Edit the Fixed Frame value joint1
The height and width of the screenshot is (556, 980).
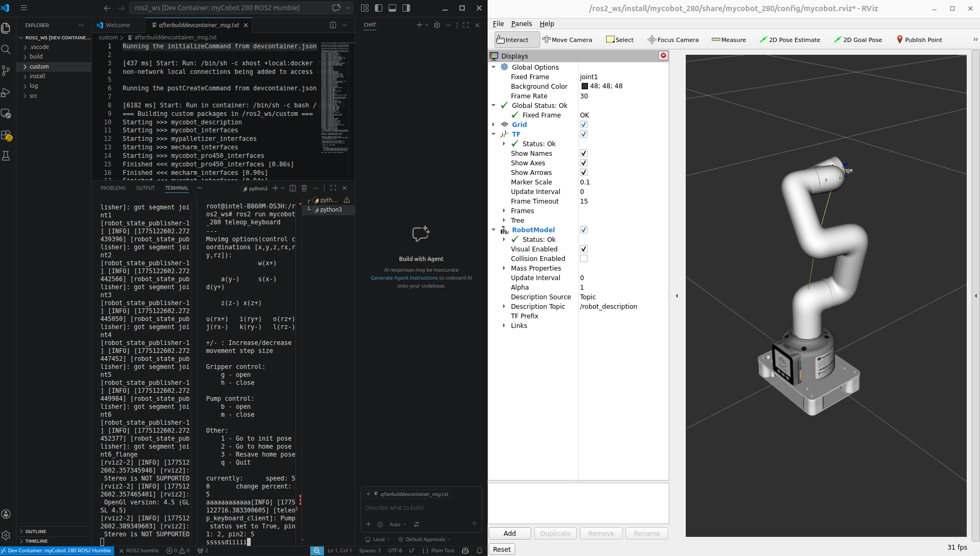[623, 77]
